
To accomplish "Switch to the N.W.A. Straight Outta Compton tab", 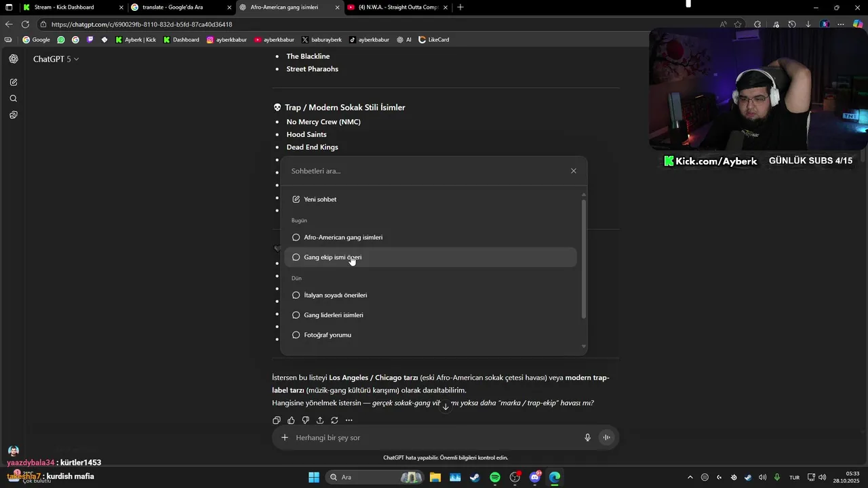I will click(398, 7).
